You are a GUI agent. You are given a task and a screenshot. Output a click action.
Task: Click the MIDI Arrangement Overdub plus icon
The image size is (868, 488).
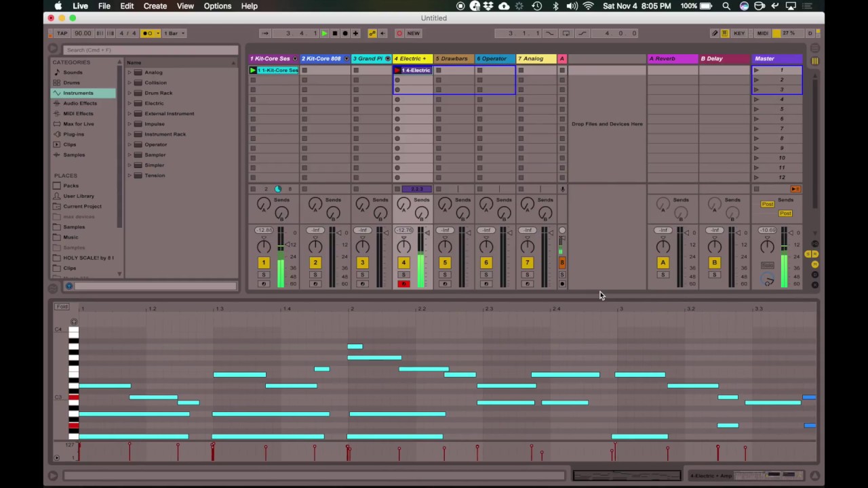pyautogui.click(x=355, y=33)
